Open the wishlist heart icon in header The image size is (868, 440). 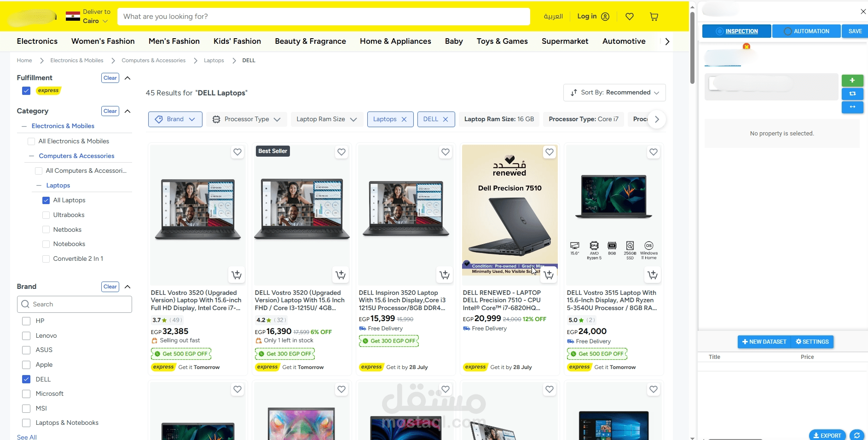(x=630, y=17)
